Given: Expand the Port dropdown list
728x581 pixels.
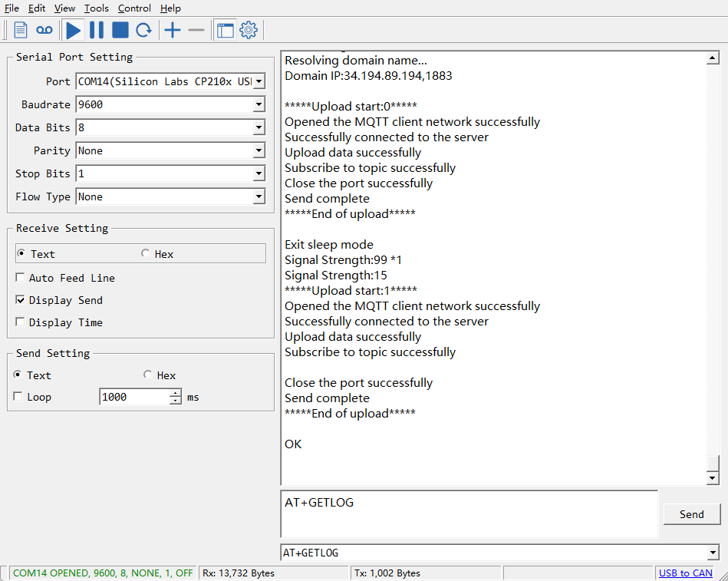Looking at the screenshot, I should 259,82.
